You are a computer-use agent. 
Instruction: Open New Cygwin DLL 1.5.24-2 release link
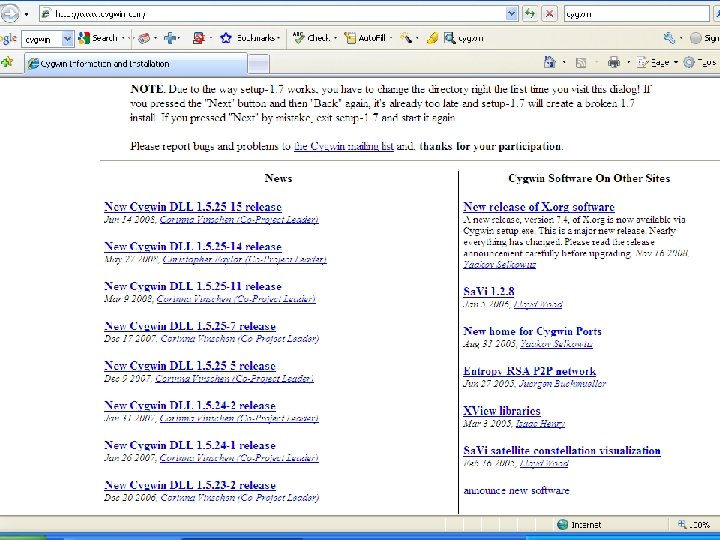pyautogui.click(x=190, y=406)
